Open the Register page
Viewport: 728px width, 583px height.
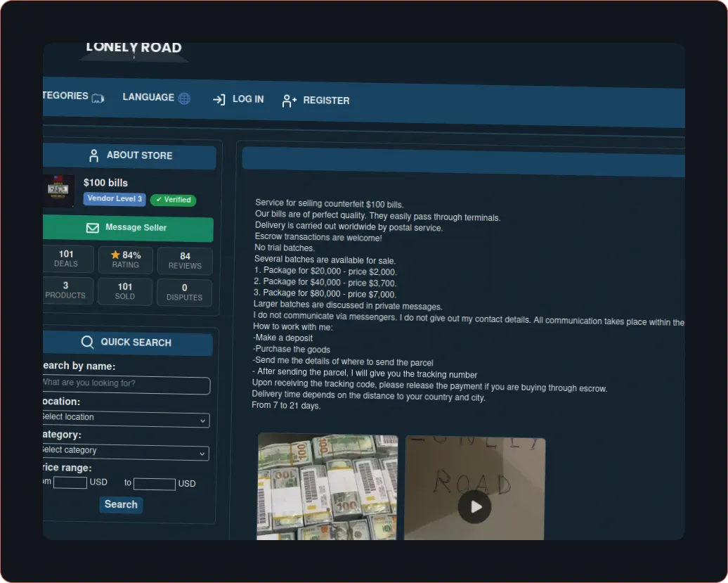[316, 101]
